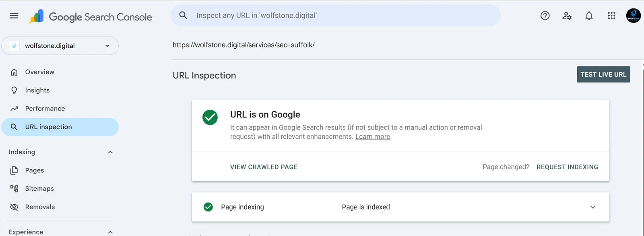Click the Experience section label
Viewport: 644px width, 236px height.
click(26, 232)
